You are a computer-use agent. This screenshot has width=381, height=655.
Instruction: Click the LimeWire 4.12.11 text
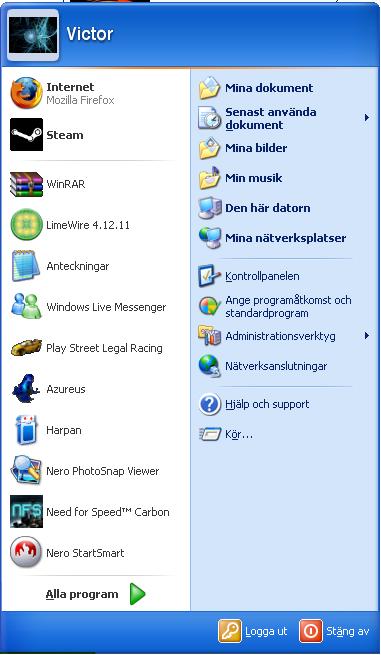click(x=88, y=225)
